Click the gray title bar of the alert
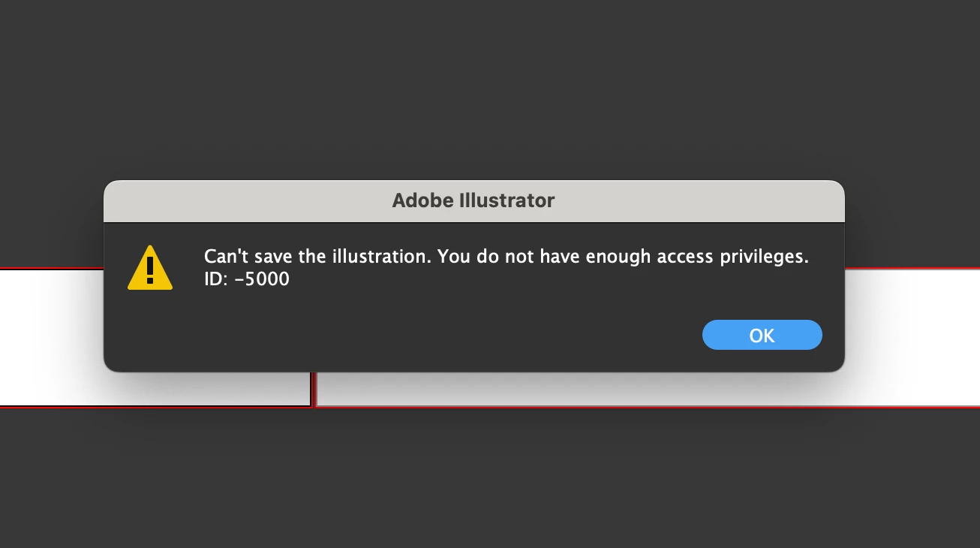 coord(473,201)
